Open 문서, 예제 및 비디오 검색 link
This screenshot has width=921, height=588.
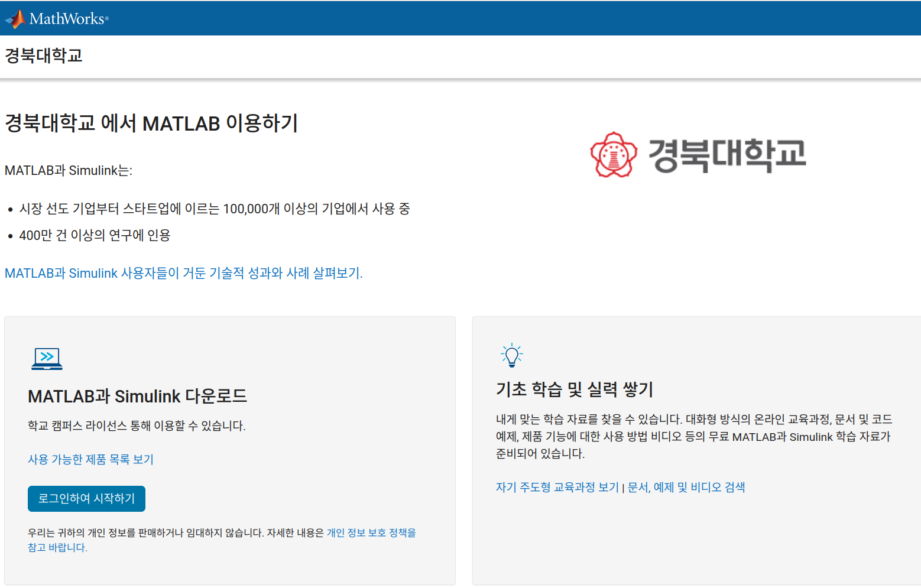686,487
